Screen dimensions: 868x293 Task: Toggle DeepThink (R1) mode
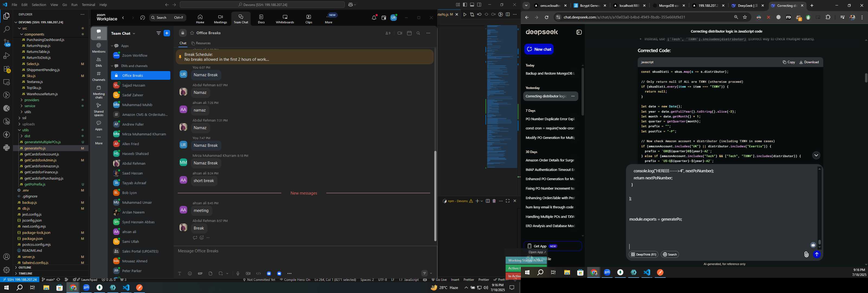(x=644, y=254)
